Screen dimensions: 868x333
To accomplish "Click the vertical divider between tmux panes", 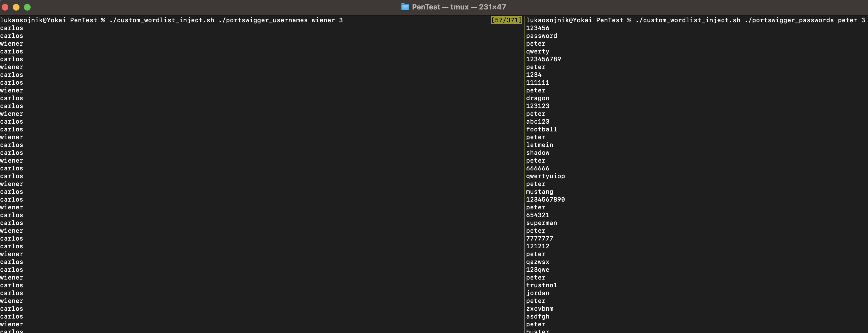I will point(524,168).
